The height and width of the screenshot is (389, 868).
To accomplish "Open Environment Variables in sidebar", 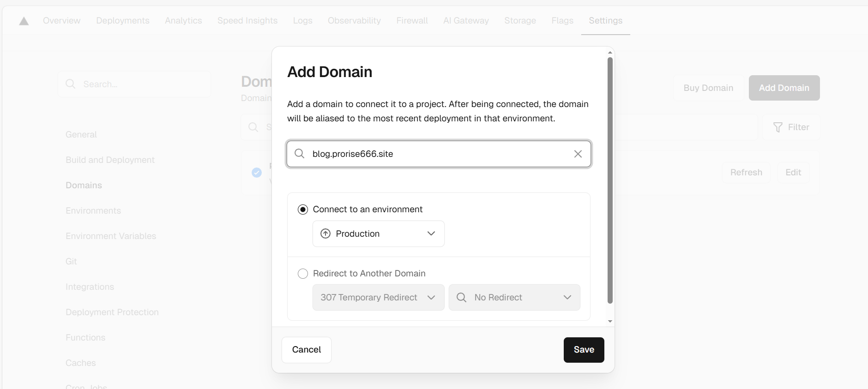I will (x=111, y=236).
